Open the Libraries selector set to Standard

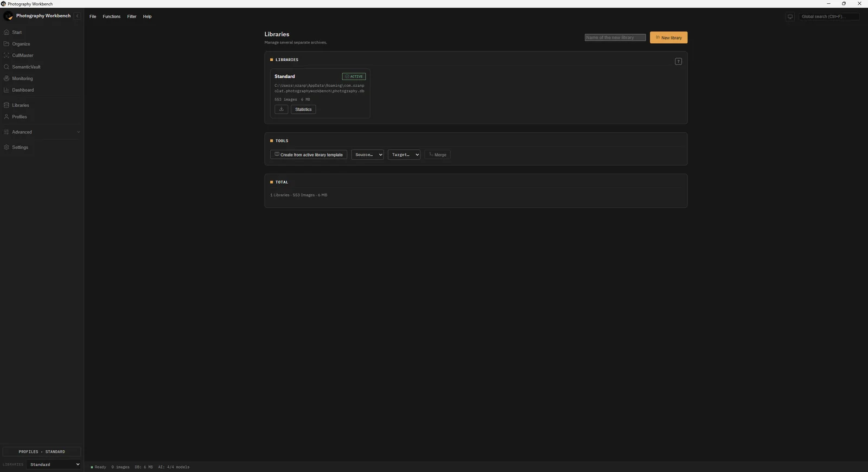click(x=54, y=464)
